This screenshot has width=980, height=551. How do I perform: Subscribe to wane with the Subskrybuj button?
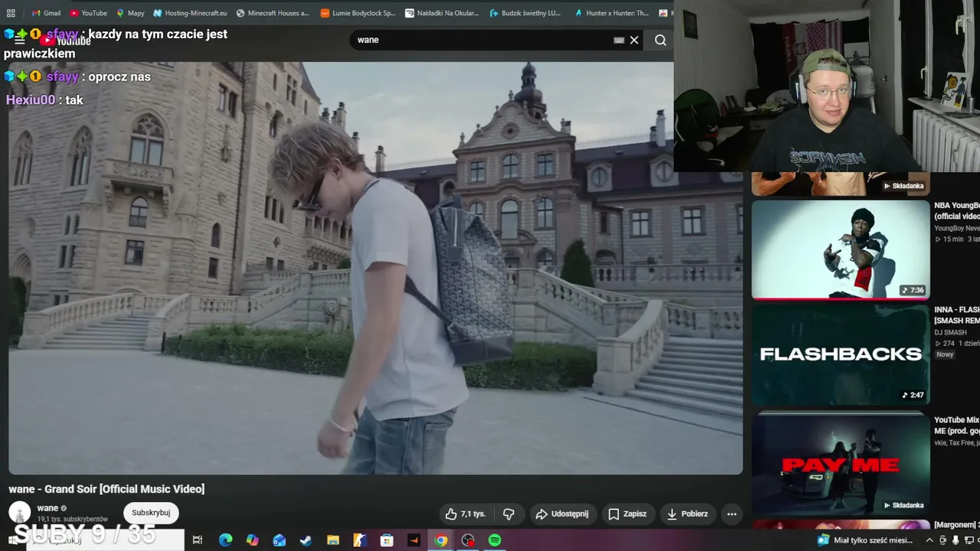[151, 513]
